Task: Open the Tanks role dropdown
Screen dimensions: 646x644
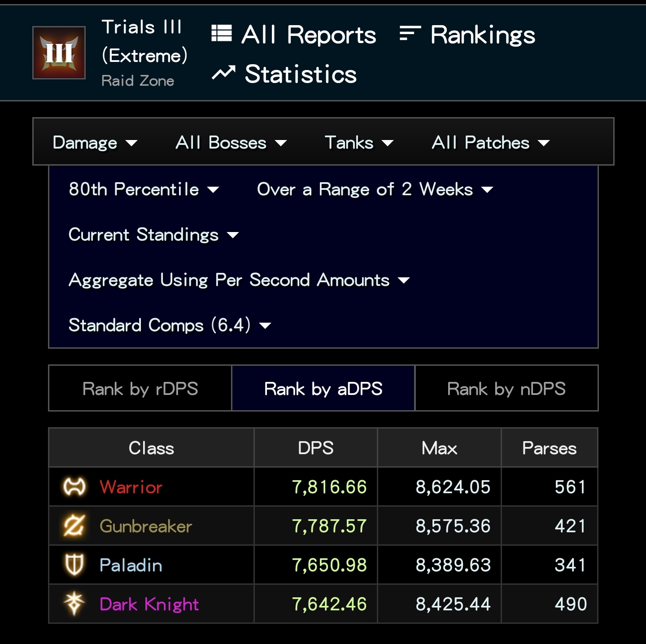Action: 359,143
